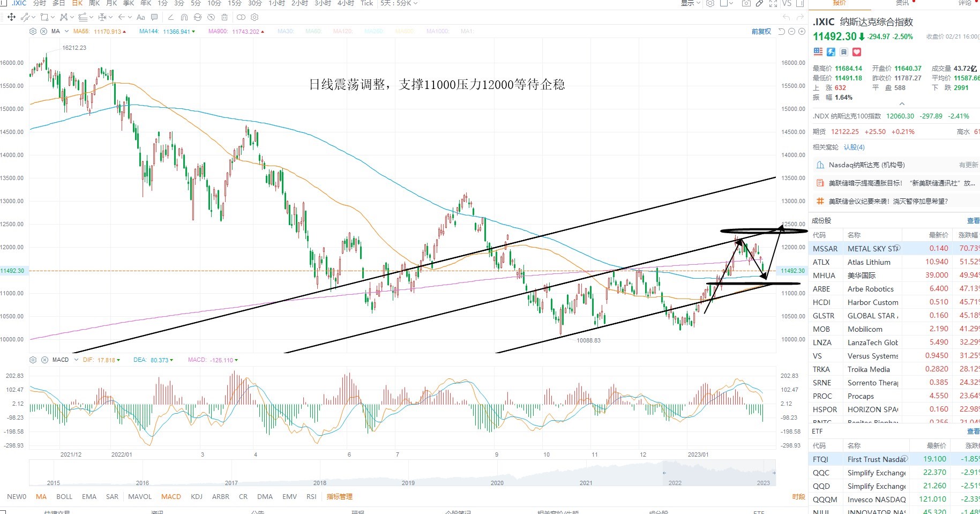This screenshot has height=514, width=980.
Task: Open the fullscreen chart mode icon
Action: 773,3
